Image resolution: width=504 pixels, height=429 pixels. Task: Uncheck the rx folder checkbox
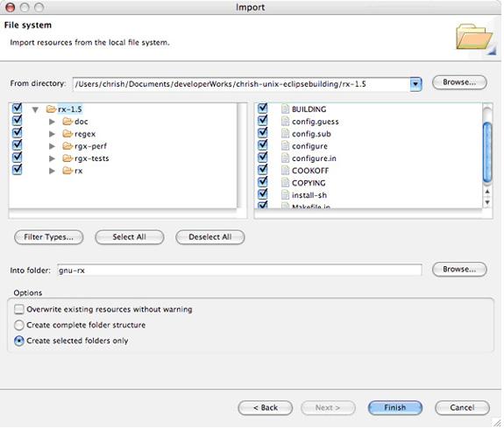[17, 170]
